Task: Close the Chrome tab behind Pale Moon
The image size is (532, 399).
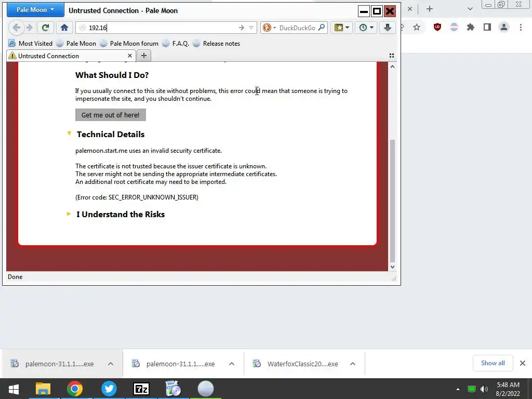Action: click(410, 9)
